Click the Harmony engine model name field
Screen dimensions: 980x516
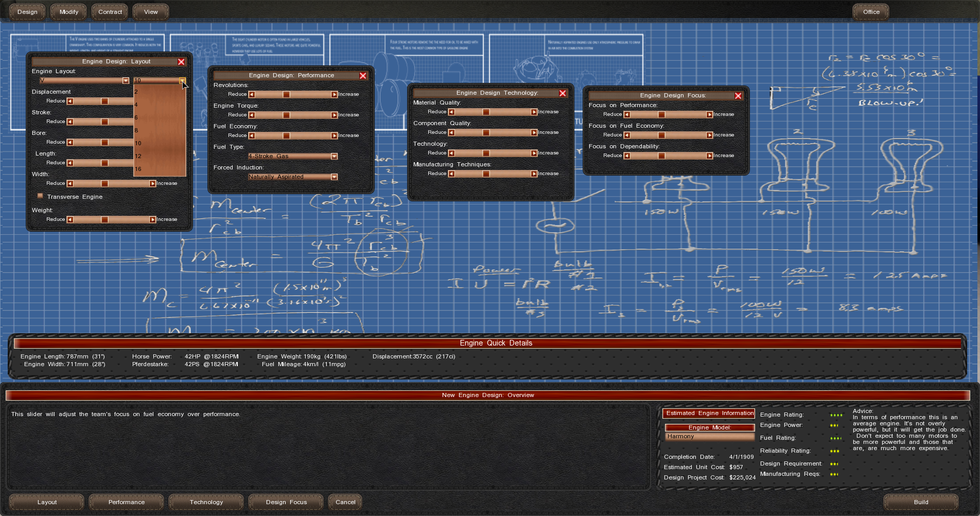pos(709,437)
